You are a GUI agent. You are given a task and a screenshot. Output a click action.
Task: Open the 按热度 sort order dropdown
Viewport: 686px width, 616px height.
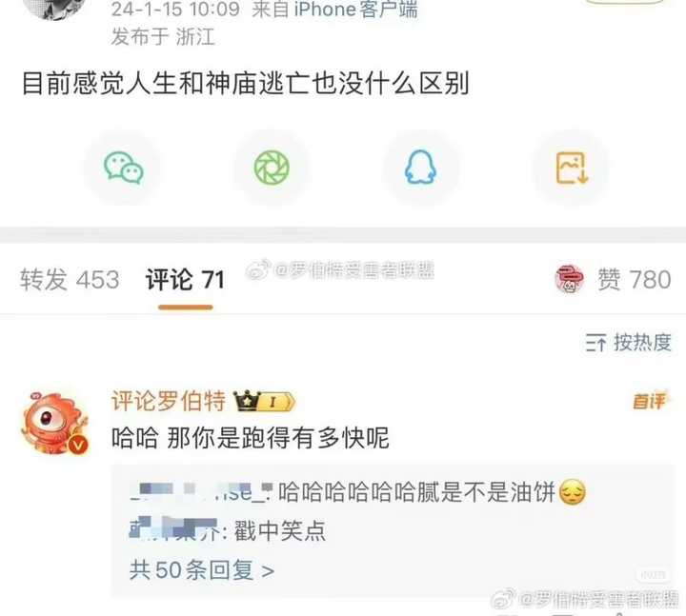coord(628,343)
